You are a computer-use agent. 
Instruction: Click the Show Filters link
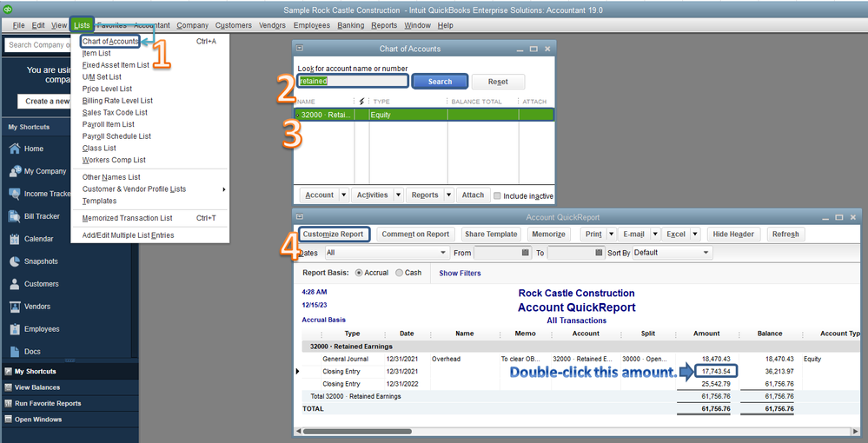pyautogui.click(x=460, y=273)
